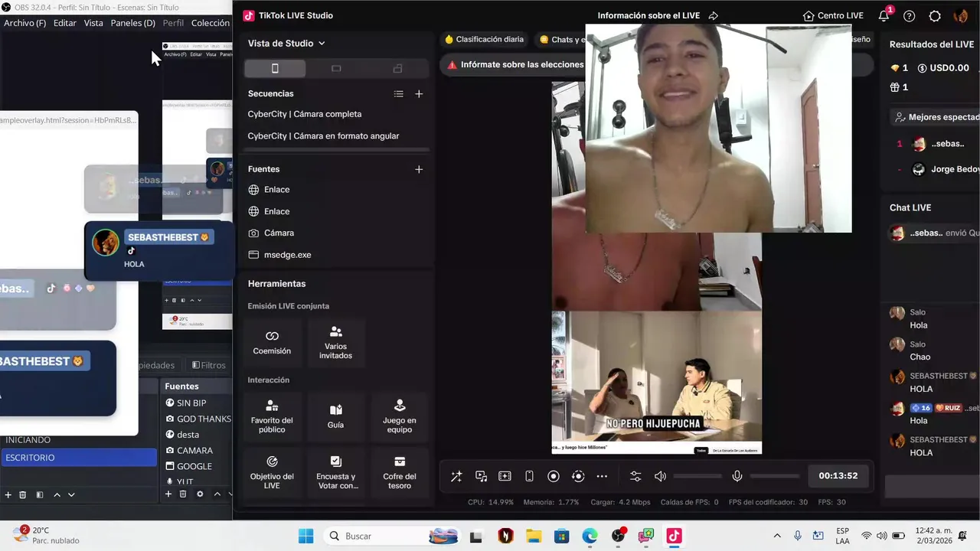Add OBS scene with plus icon

point(8,495)
